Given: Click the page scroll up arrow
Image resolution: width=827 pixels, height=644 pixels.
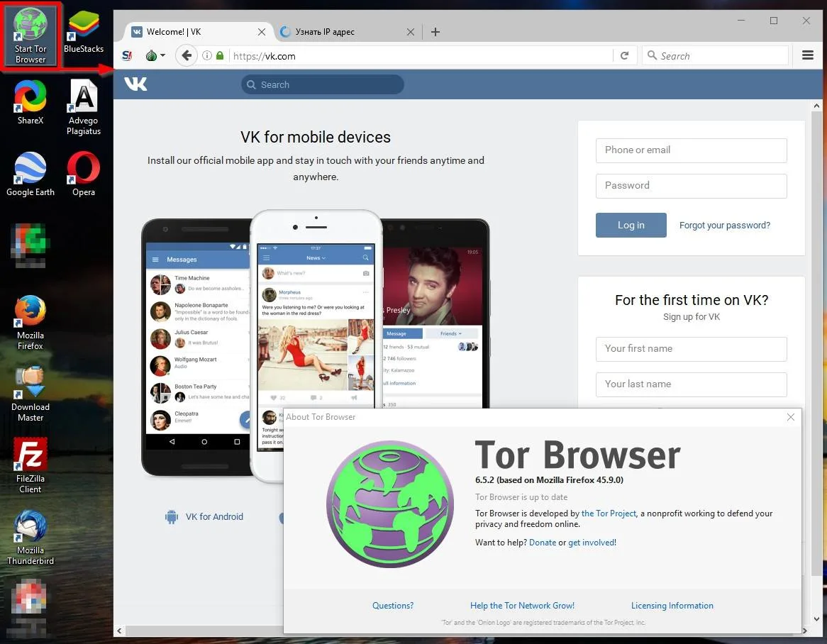Looking at the screenshot, I should tap(816, 106).
